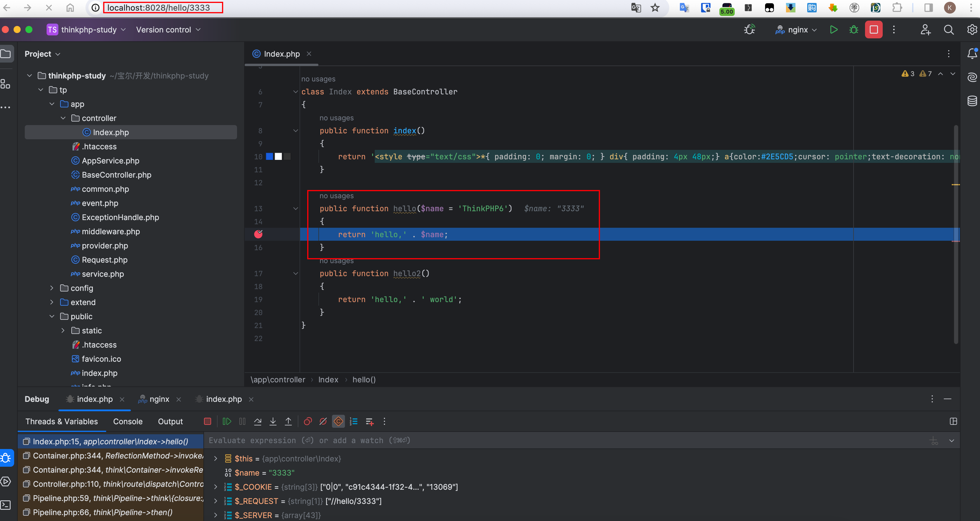
Task: Bookmark the page with browser star
Action: point(655,8)
